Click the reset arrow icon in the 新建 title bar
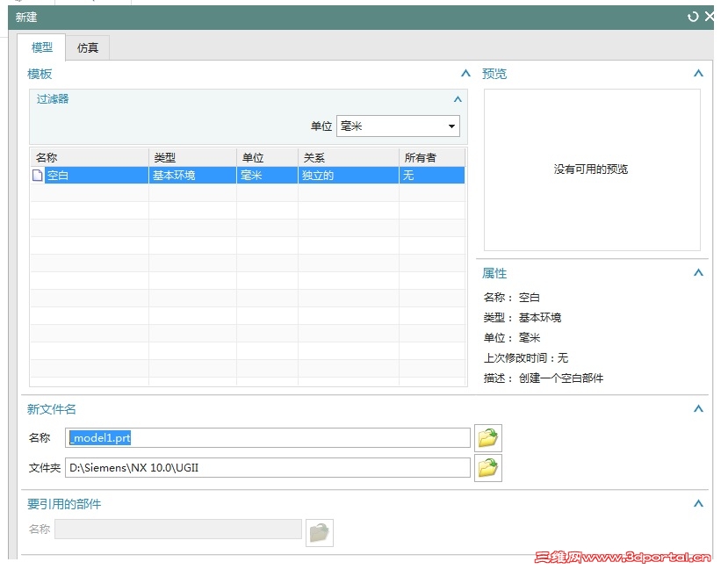Viewport: 728px width, 569px height. pos(693,17)
